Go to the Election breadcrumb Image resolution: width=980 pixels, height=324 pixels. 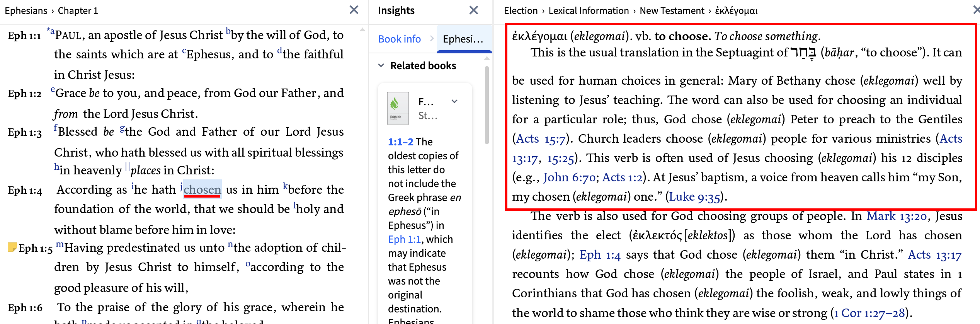coord(521,10)
